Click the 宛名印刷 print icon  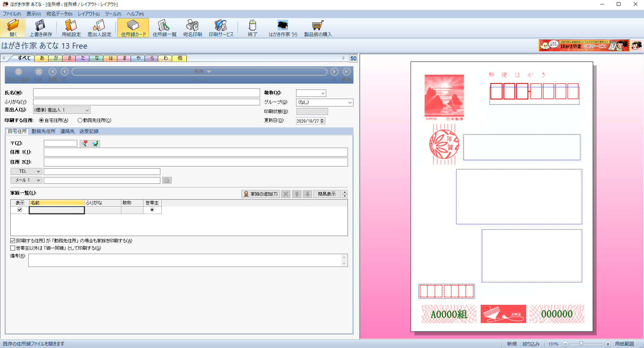(x=192, y=28)
